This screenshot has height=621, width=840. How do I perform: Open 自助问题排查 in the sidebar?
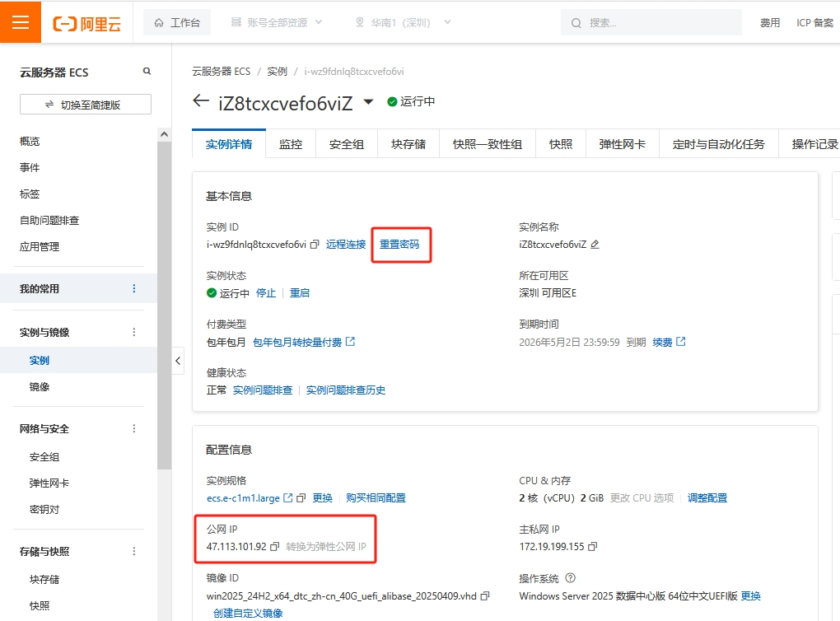49,220
